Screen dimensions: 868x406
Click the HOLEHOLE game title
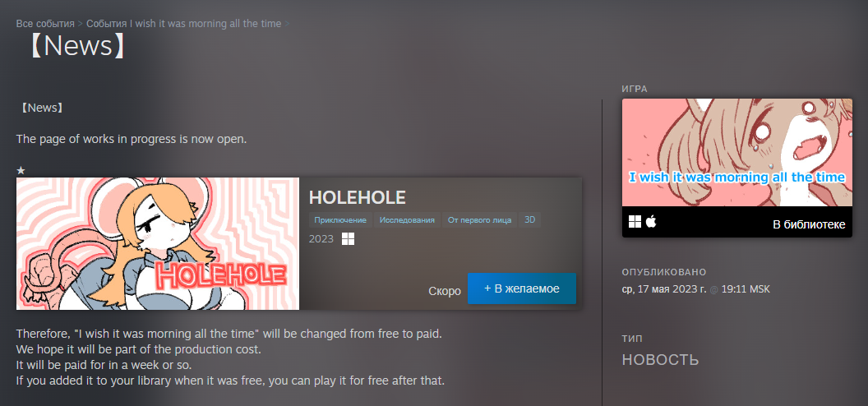point(357,197)
